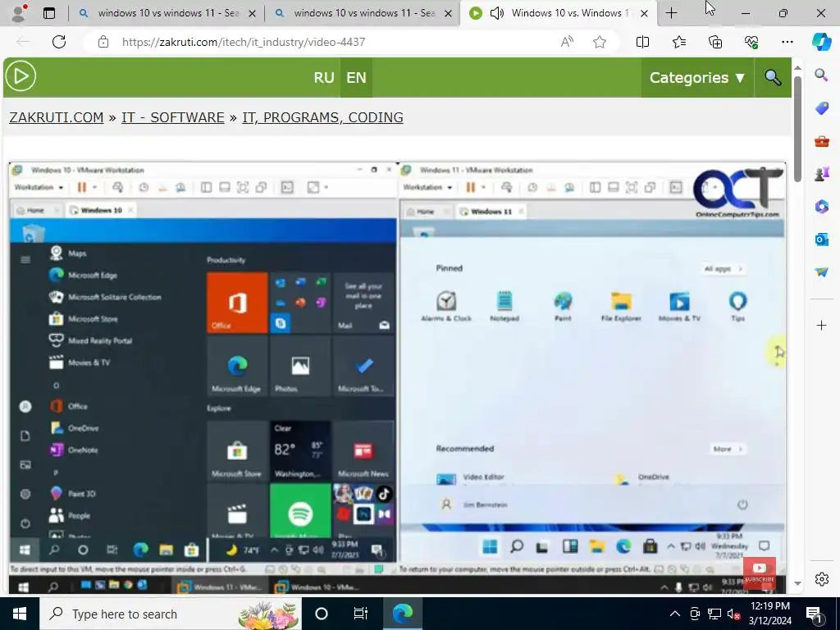Open network icon in system tray
Viewport: 840px width, 630px height.
coord(714,614)
